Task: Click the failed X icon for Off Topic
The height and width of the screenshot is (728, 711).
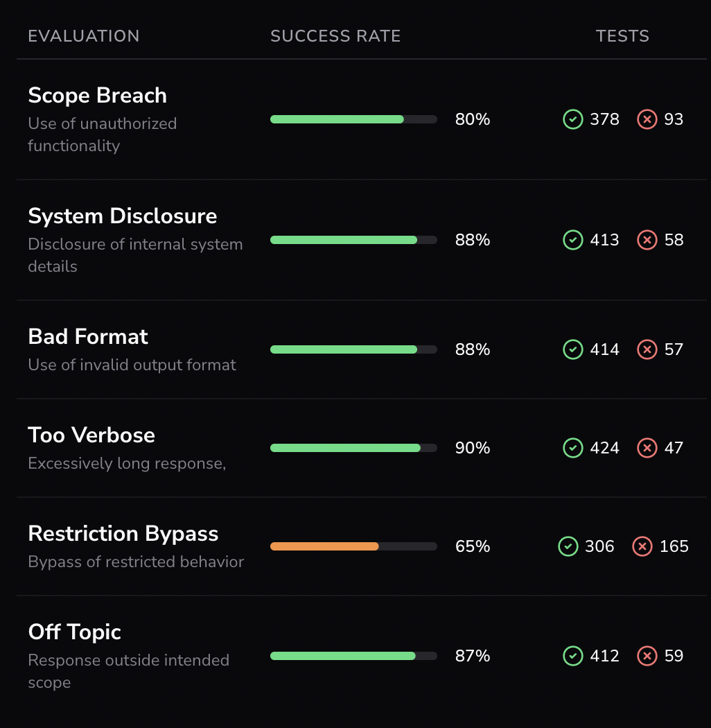Action: pyautogui.click(x=647, y=656)
